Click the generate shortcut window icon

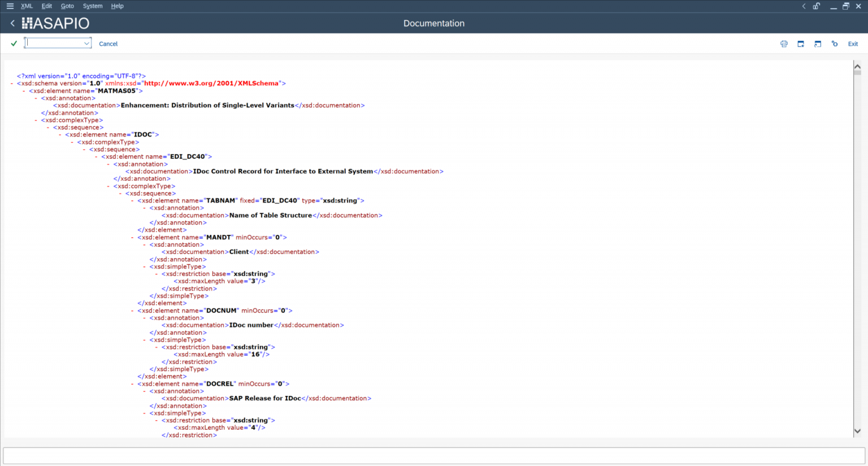click(818, 44)
